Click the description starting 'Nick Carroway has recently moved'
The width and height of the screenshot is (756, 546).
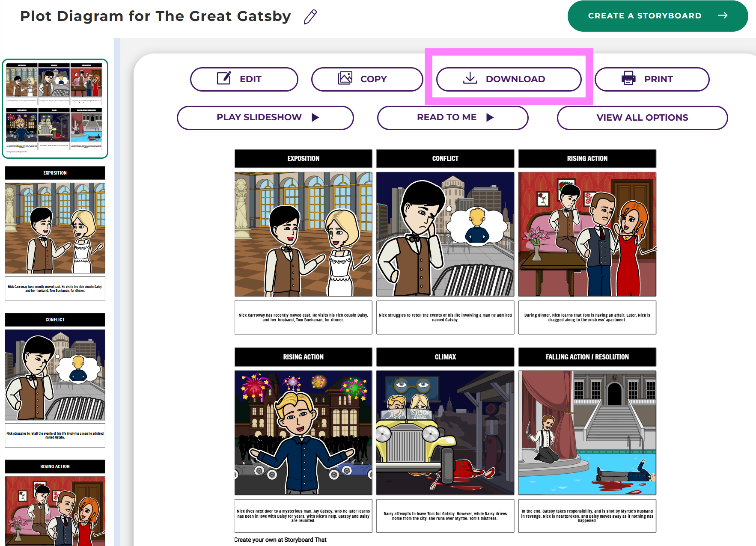(x=303, y=318)
